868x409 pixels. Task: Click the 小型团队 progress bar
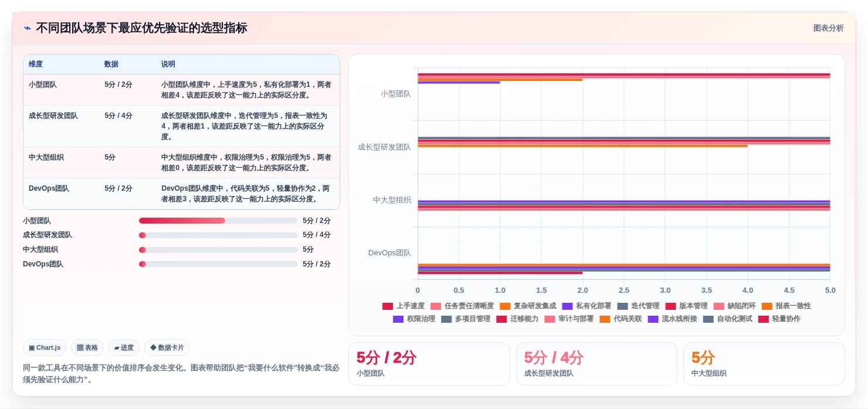[x=218, y=221]
